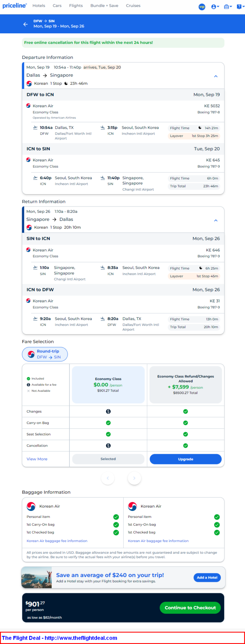Click the 'KE 645' flight number

(x=213, y=160)
